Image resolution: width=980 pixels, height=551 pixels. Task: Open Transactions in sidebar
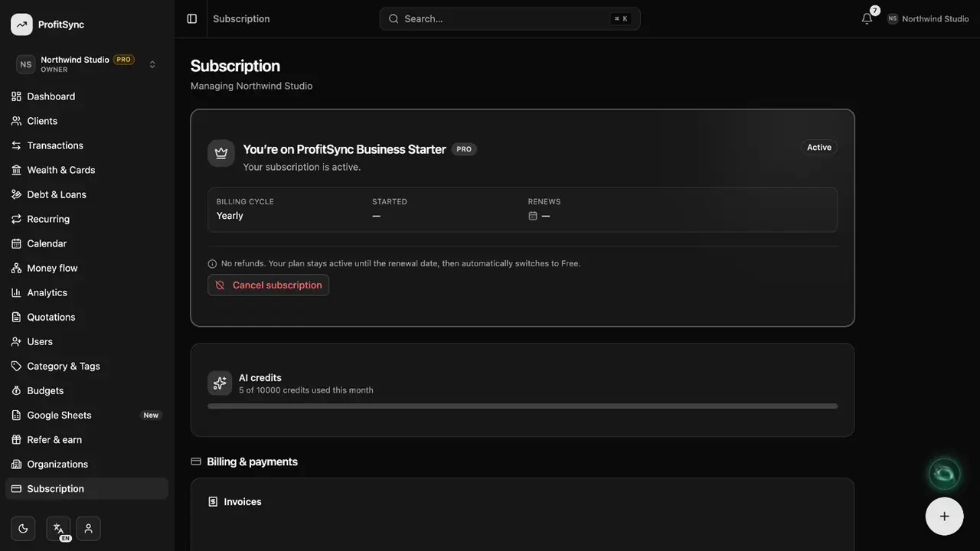[x=87, y=145]
